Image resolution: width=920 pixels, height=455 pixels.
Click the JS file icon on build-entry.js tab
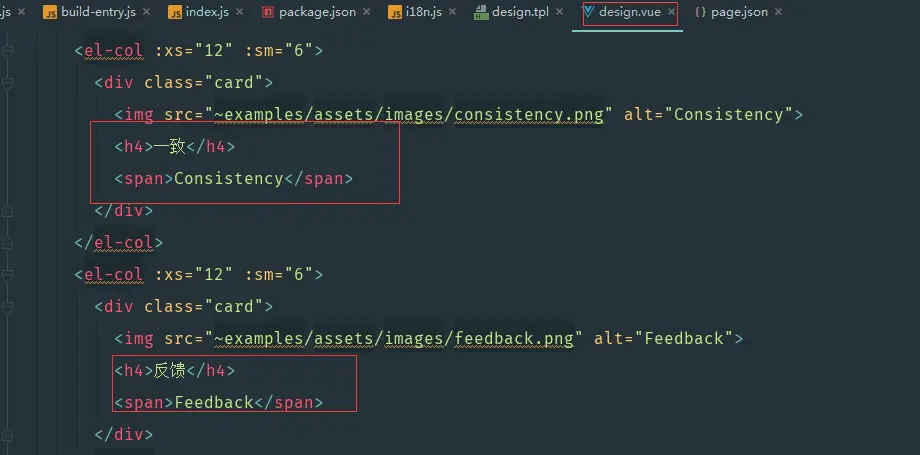tap(50, 12)
